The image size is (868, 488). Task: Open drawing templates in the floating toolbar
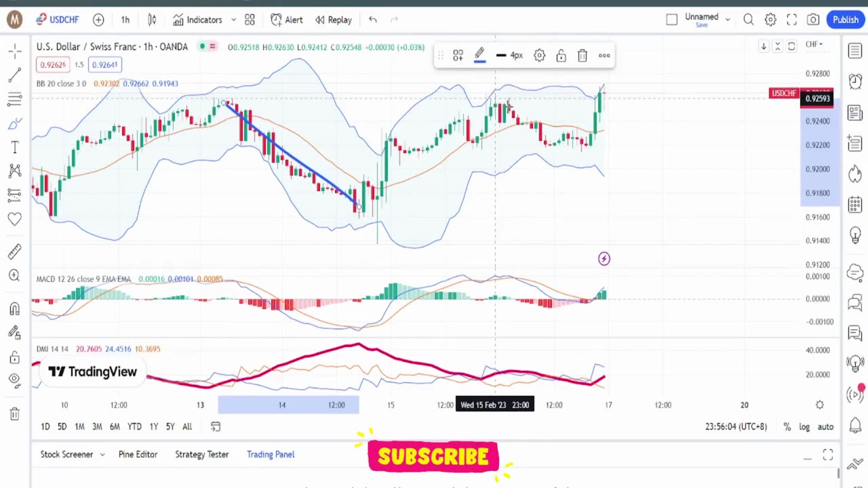tap(458, 56)
